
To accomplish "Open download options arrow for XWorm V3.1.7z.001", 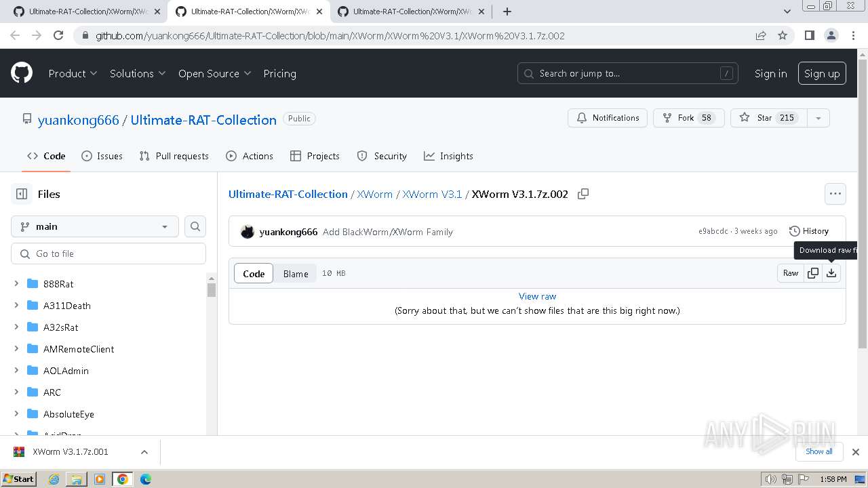I will point(144,452).
